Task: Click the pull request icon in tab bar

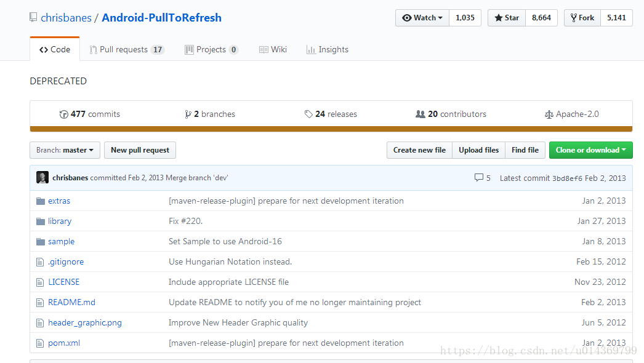Action: [93, 50]
